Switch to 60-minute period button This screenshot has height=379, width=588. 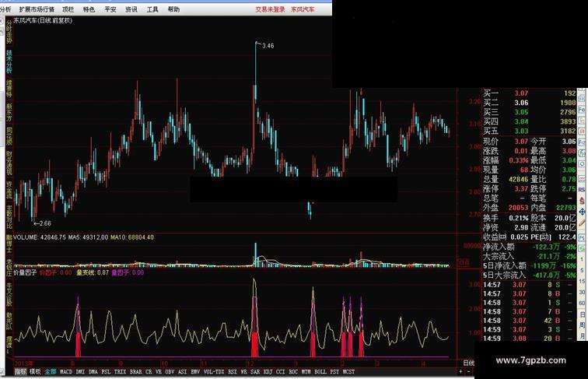582,303
